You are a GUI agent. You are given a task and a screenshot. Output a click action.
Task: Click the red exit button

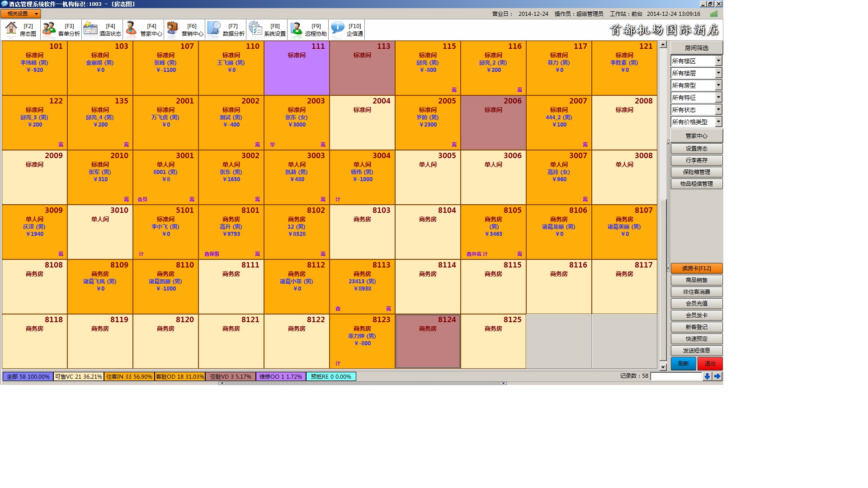tap(710, 364)
